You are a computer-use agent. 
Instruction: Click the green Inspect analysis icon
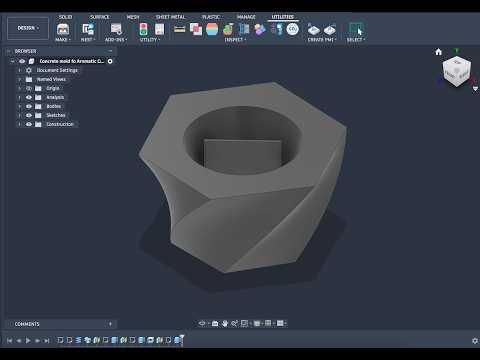228,29
